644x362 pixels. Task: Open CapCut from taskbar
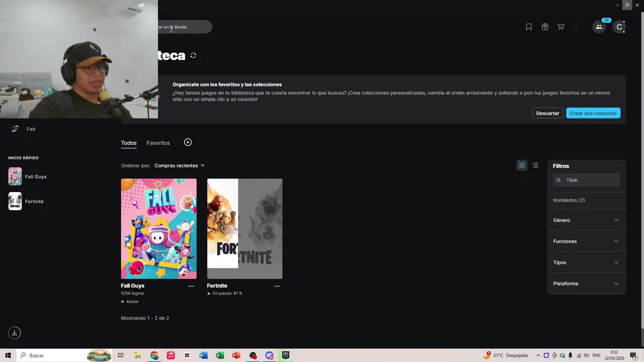click(x=187, y=355)
